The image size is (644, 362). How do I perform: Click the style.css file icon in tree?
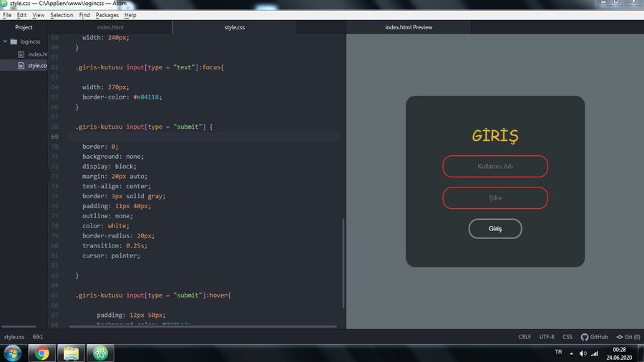21,66
